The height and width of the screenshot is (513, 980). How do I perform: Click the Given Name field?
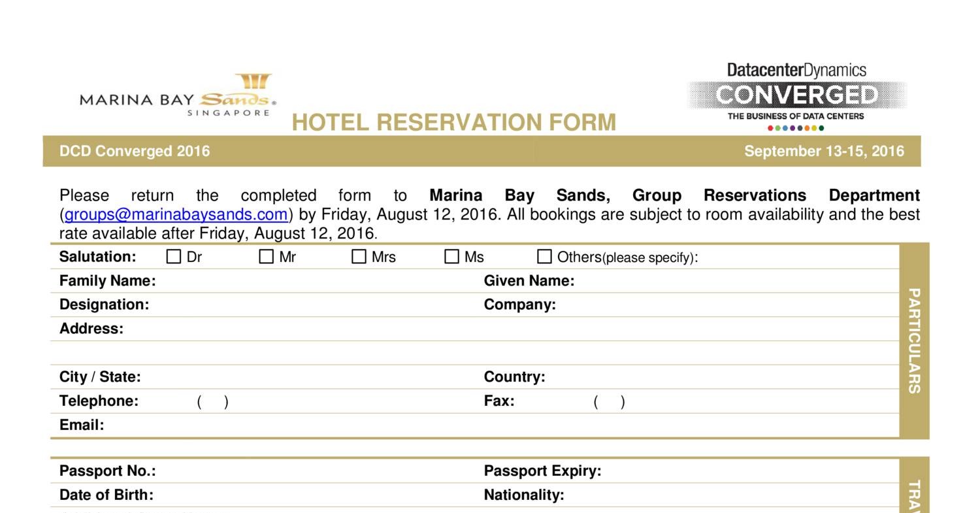tap(732, 281)
